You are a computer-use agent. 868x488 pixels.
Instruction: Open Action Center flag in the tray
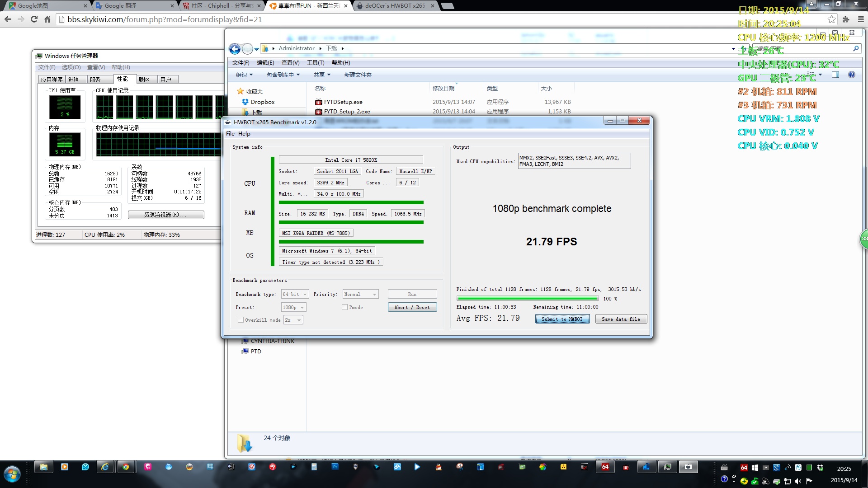809,481
